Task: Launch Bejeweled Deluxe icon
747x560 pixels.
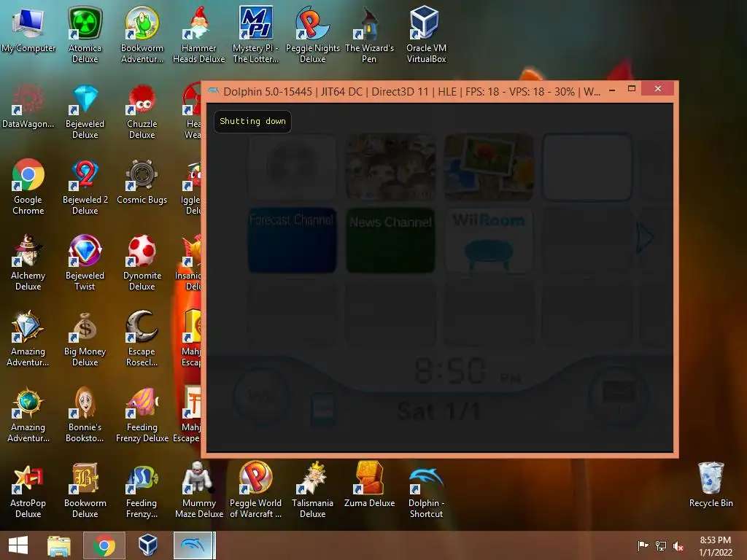Action: 85,112
